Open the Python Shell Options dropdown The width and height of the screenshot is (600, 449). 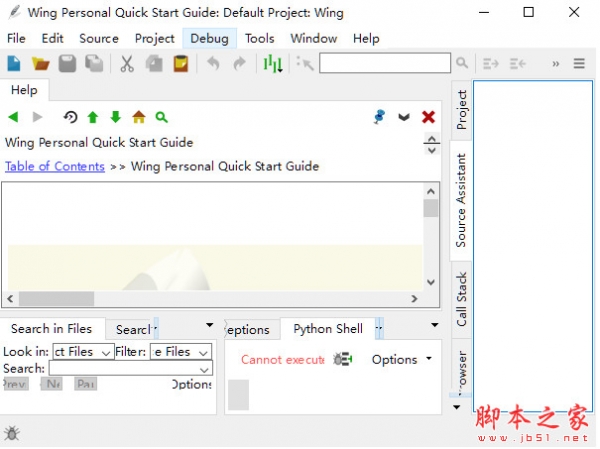click(x=402, y=359)
